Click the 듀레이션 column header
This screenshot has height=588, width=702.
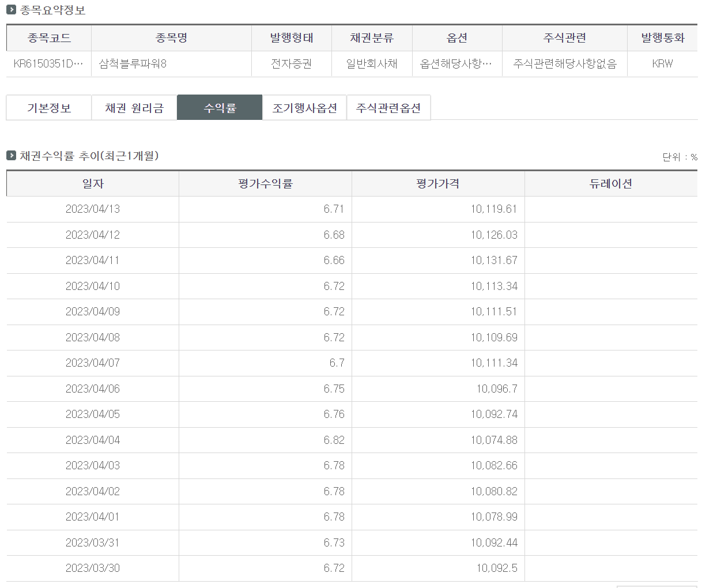[611, 184]
